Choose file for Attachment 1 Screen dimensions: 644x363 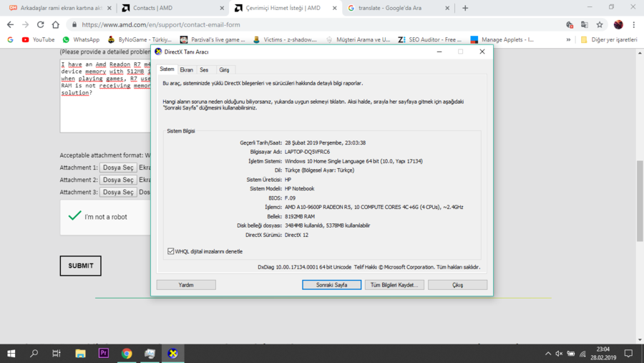click(118, 168)
